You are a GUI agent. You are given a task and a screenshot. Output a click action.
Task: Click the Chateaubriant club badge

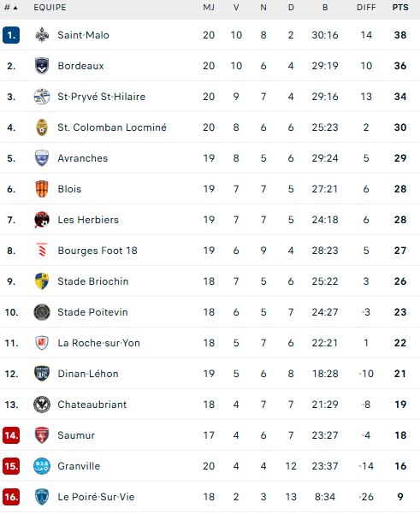42,405
